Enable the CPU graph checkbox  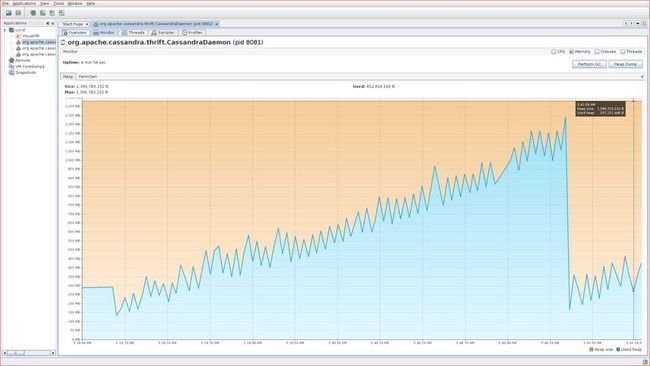coord(553,52)
